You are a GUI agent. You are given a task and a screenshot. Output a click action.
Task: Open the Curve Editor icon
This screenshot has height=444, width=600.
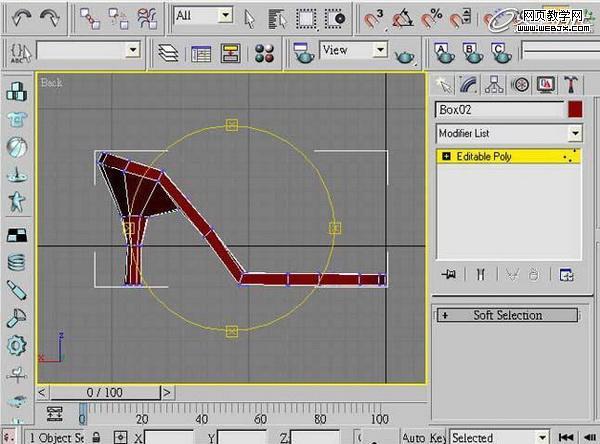(x=201, y=54)
